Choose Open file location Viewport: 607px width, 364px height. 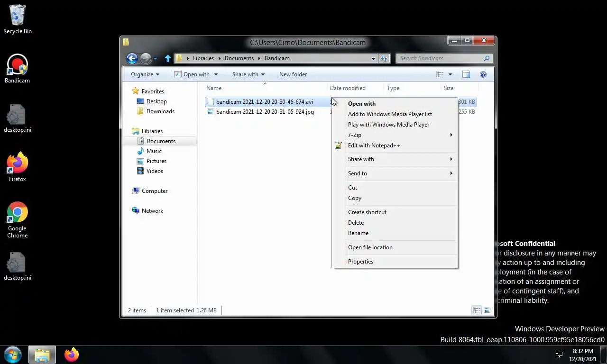pyautogui.click(x=395, y=247)
